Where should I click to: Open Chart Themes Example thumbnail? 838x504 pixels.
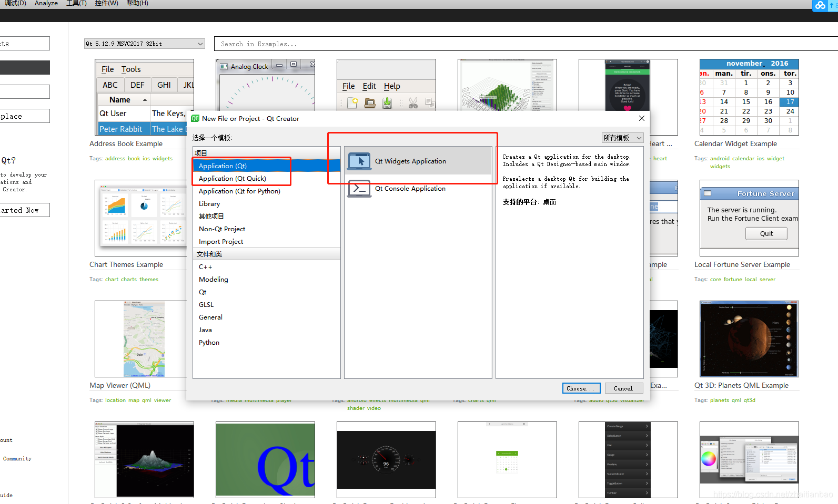[x=140, y=218]
